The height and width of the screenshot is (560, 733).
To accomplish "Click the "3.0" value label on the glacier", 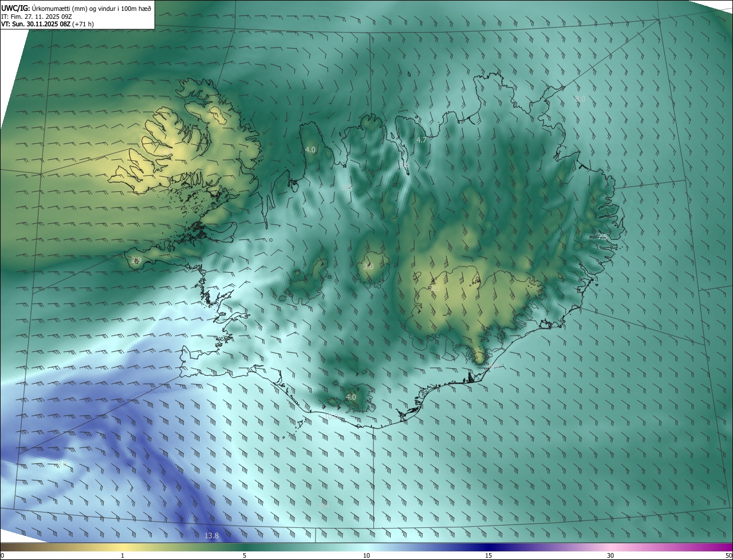I will click(x=368, y=266).
